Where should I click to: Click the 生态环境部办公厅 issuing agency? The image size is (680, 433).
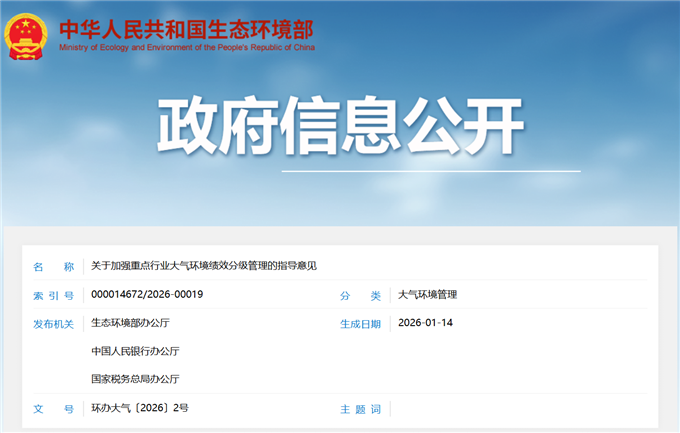pyautogui.click(x=130, y=324)
